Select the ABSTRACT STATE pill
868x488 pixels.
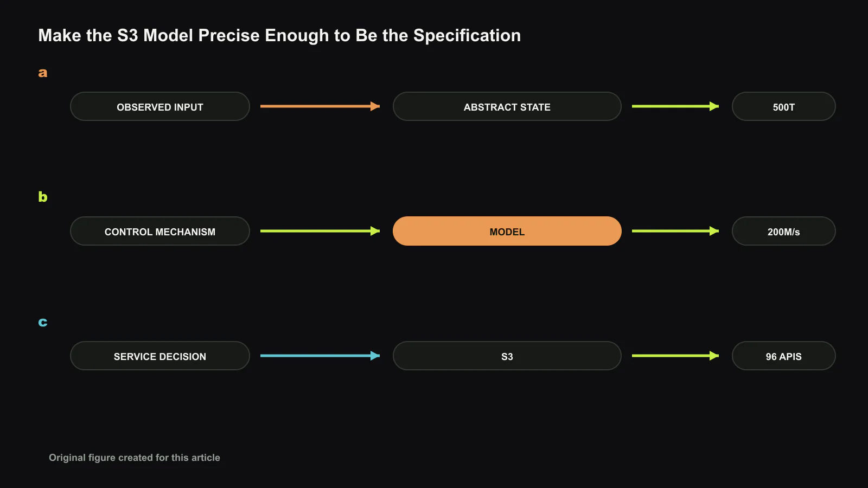point(507,106)
